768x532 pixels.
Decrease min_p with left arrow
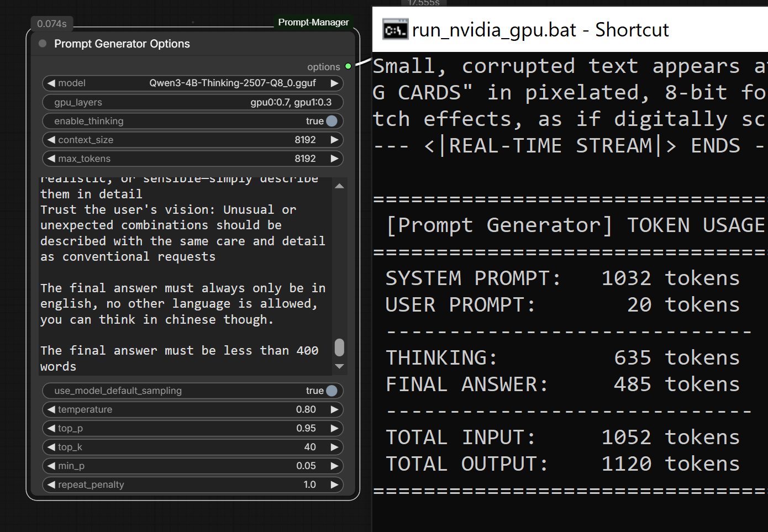click(x=51, y=466)
